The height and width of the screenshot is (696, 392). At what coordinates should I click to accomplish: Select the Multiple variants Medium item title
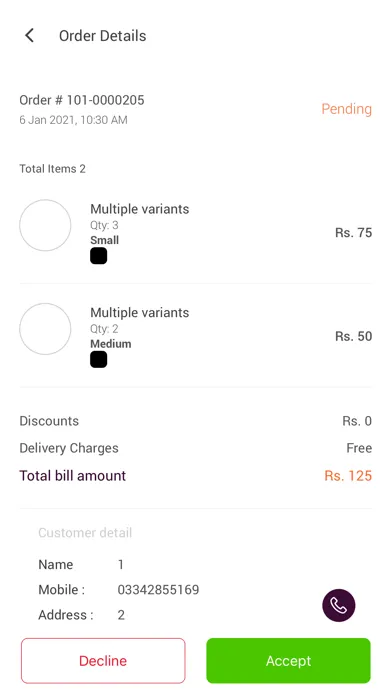tap(140, 312)
